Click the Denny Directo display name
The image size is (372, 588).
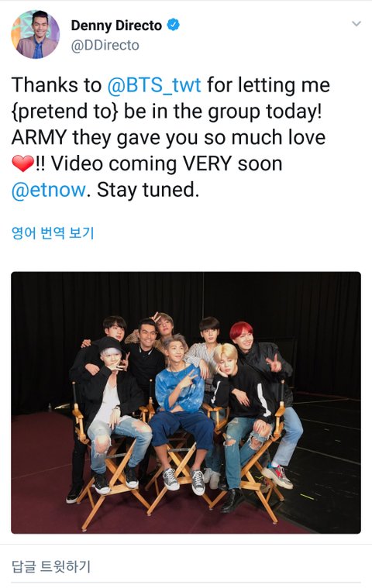[x=116, y=26]
